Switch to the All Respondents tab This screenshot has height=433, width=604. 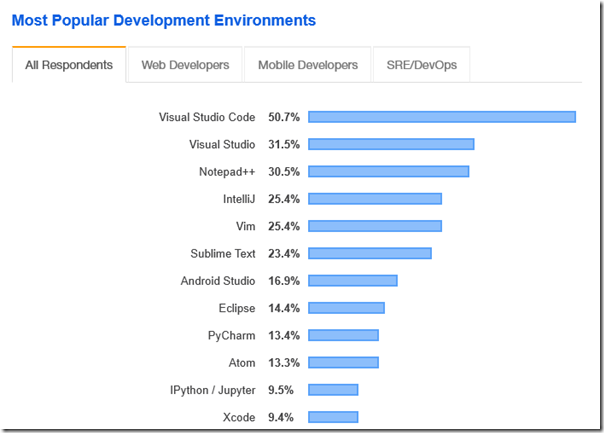point(69,65)
